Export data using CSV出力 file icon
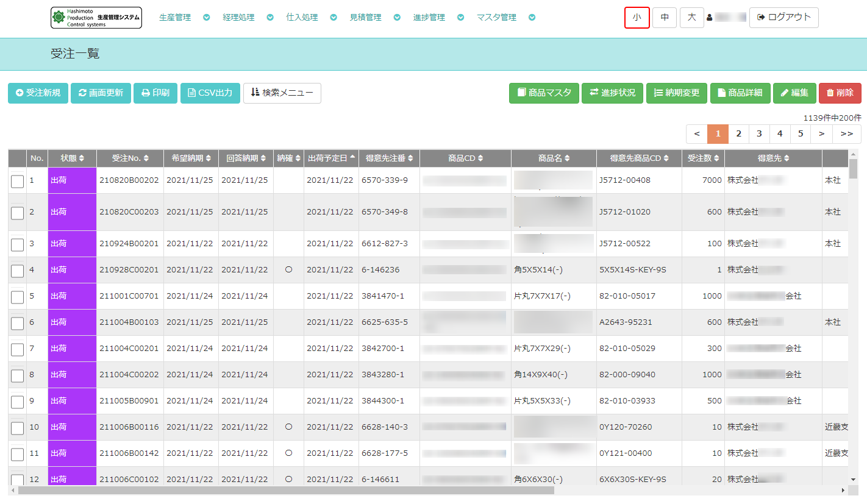Screen dimensions: 867x504 [210, 93]
